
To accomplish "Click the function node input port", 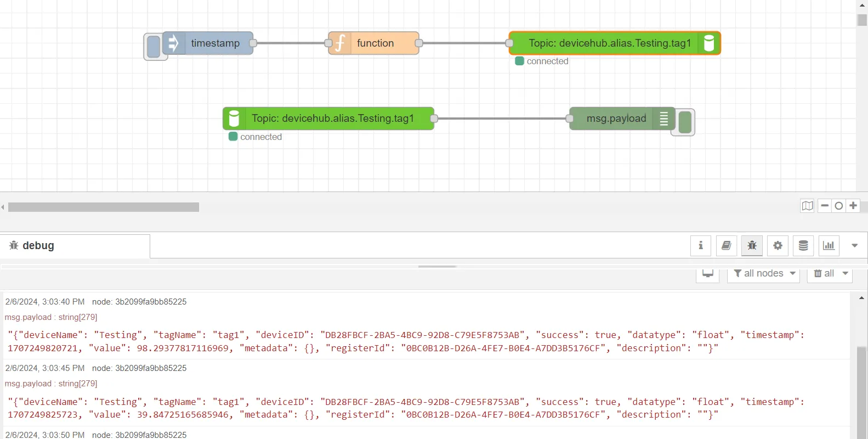I will coord(328,43).
